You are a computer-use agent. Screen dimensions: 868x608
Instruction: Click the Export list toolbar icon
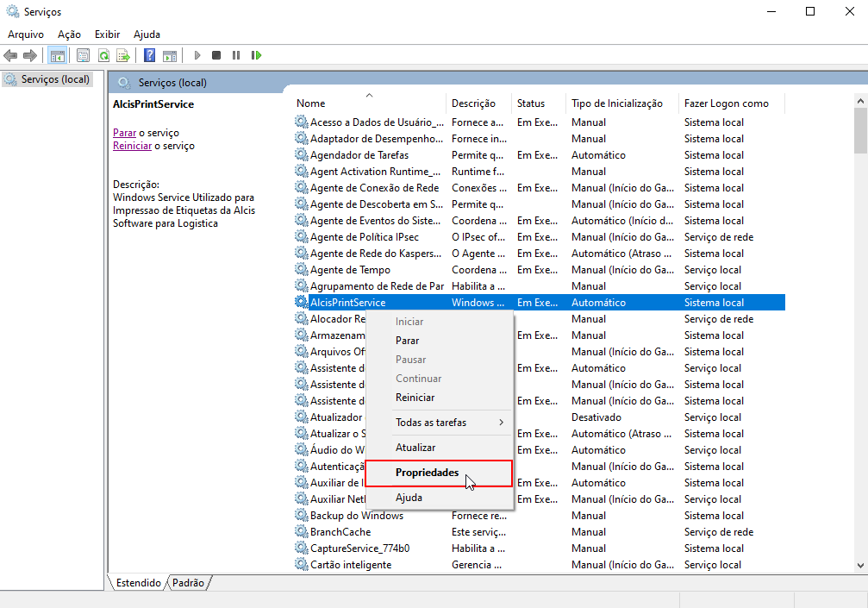pyautogui.click(x=123, y=55)
